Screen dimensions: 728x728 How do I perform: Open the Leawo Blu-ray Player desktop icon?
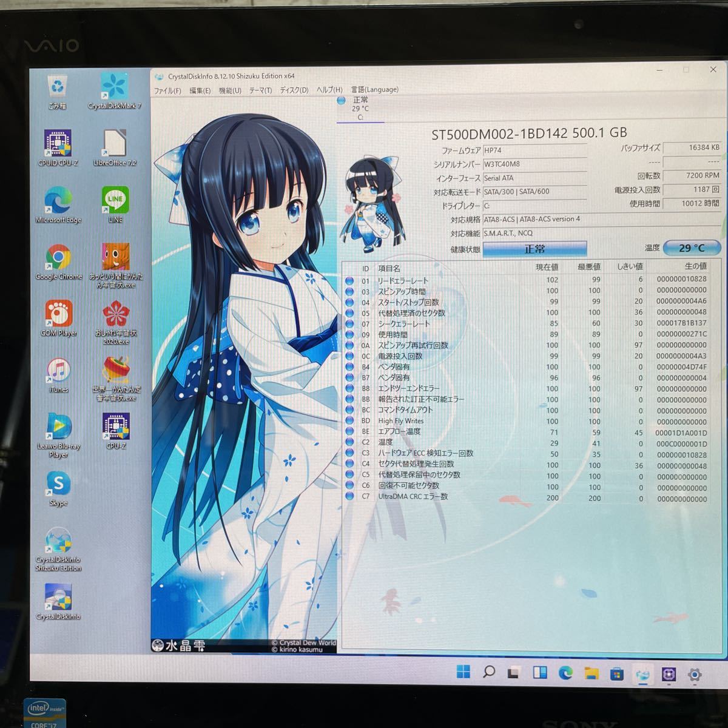click(x=58, y=436)
